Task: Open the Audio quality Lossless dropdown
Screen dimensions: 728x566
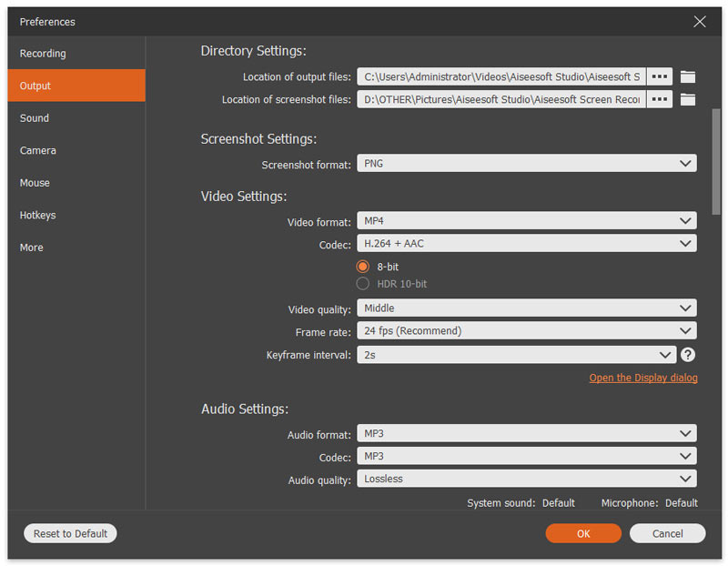Action: pyautogui.click(x=526, y=479)
